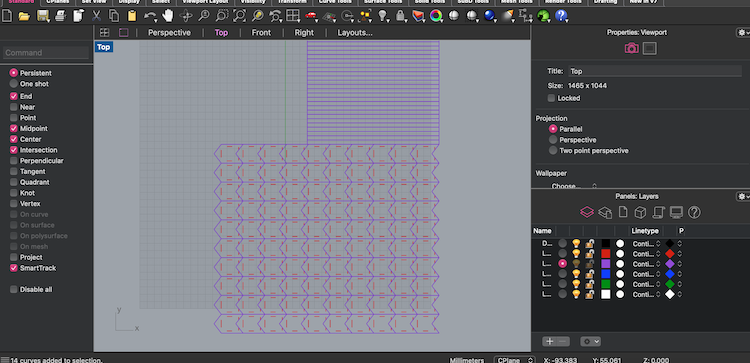Viewport: 750px width, 363px height.
Task: Save the model using the floppy disk icon
Action: point(43,16)
